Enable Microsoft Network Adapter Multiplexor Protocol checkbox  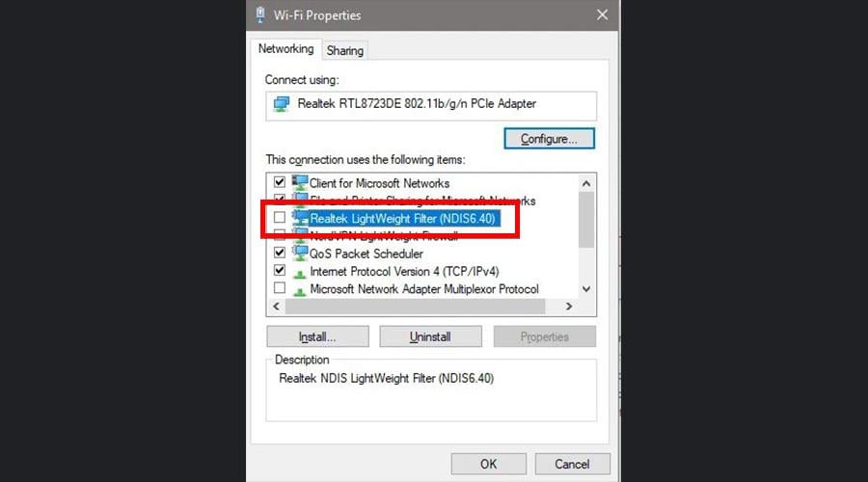click(x=280, y=288)
